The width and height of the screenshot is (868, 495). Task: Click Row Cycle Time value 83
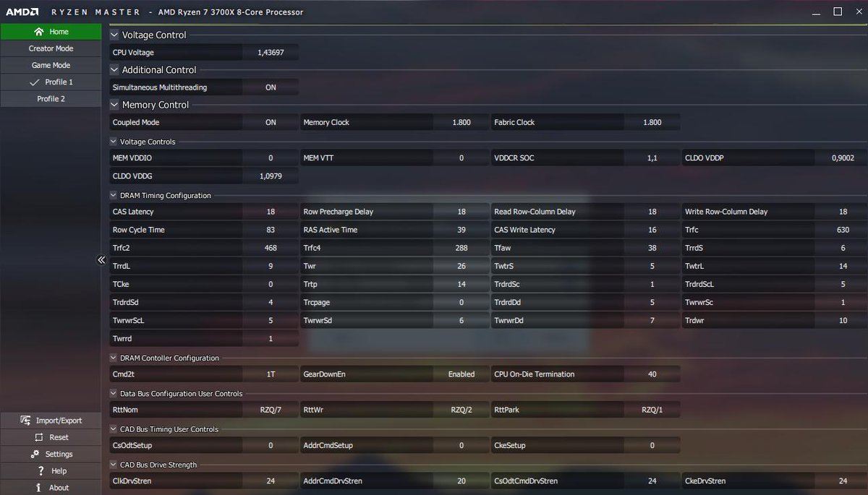click(271, 230)
